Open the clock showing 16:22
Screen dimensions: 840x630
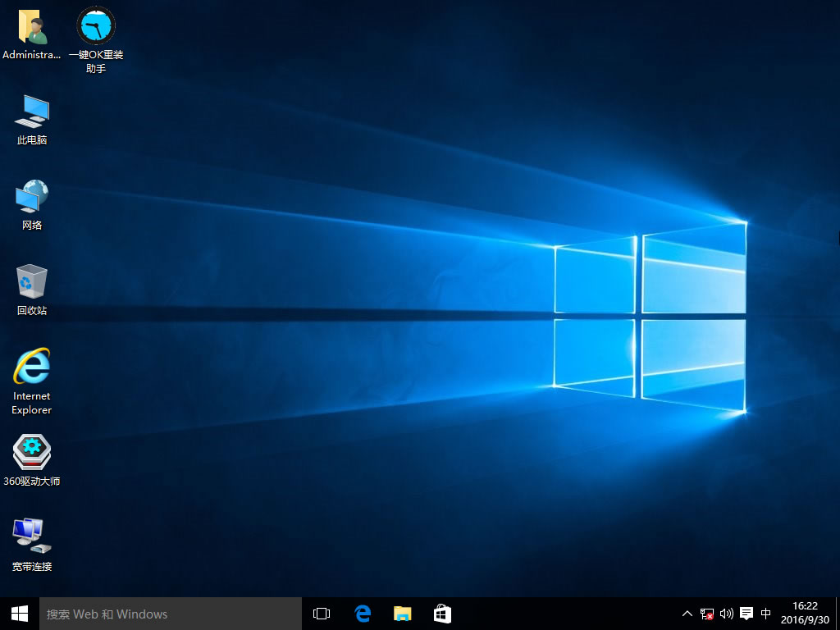tap(805, 613)
